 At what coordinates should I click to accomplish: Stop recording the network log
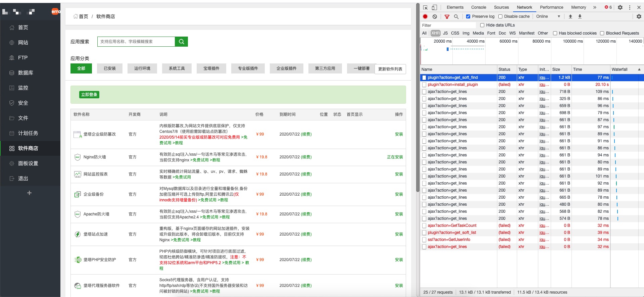425,16
